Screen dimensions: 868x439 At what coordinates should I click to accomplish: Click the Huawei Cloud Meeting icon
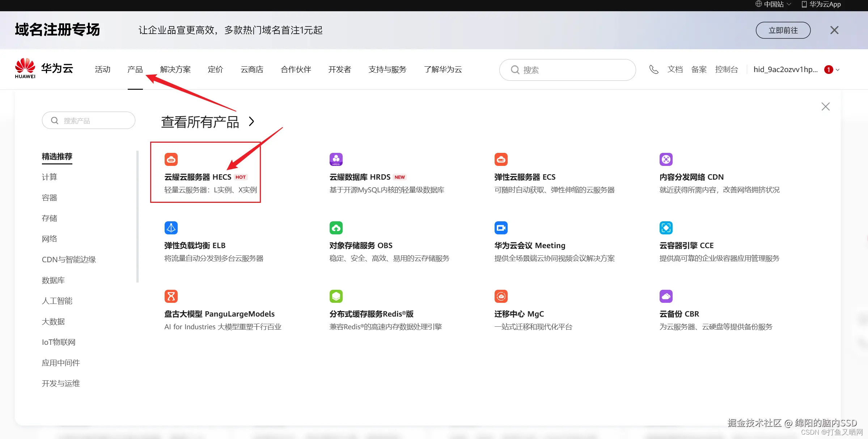click(x=501, y=228)
